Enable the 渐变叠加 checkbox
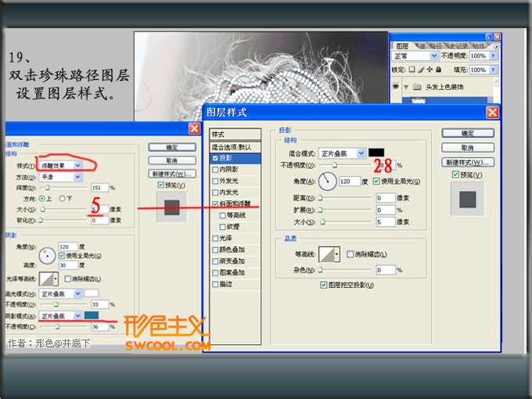Image resolution: width=532 pixels, height=399 pixels. [215, 261]
